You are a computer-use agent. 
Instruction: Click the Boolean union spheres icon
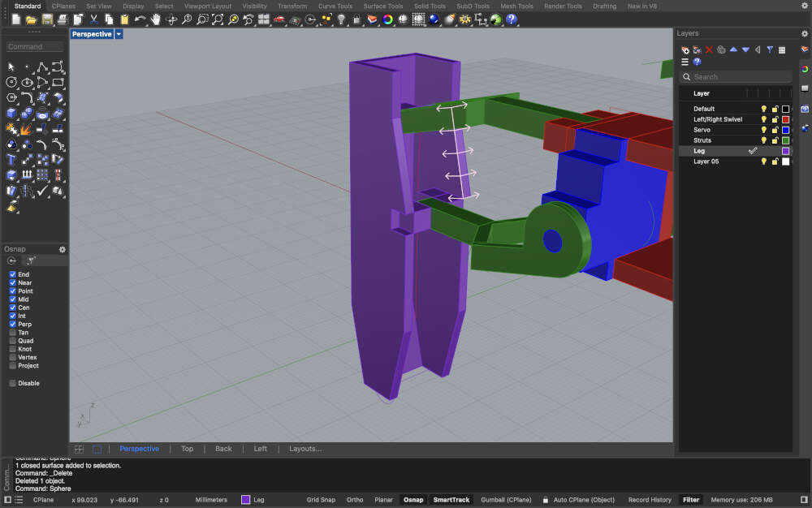coord(27,114)
